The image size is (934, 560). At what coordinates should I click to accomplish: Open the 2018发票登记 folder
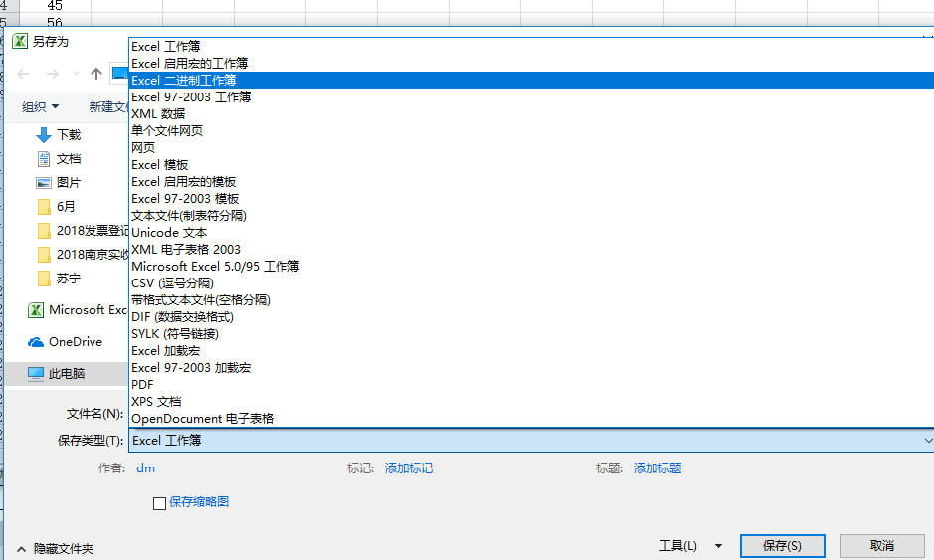pos(83,231)
